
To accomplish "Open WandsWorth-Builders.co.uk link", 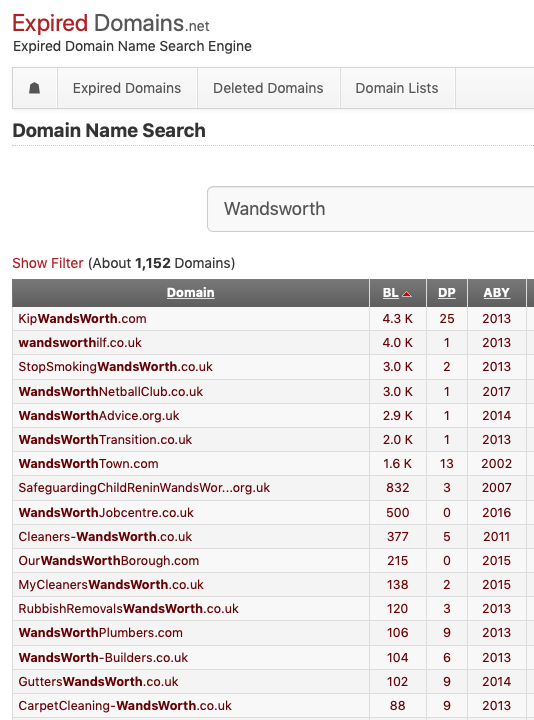I will tap(103, 658).
